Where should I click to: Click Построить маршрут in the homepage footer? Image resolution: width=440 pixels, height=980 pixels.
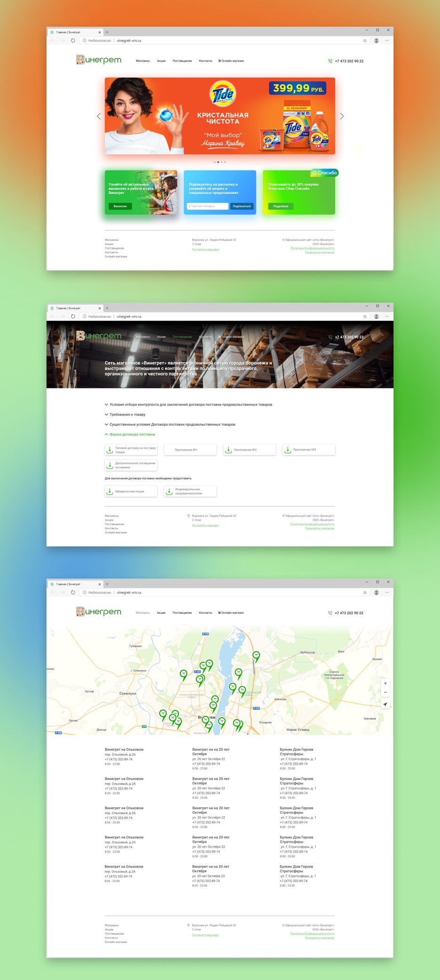pyautogui.click(x=206, y=250)
